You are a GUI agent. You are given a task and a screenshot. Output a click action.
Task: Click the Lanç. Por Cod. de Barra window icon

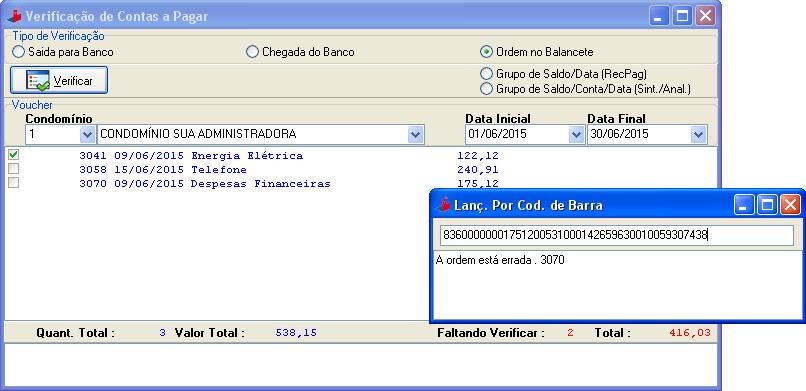click(x=444, y=205)
